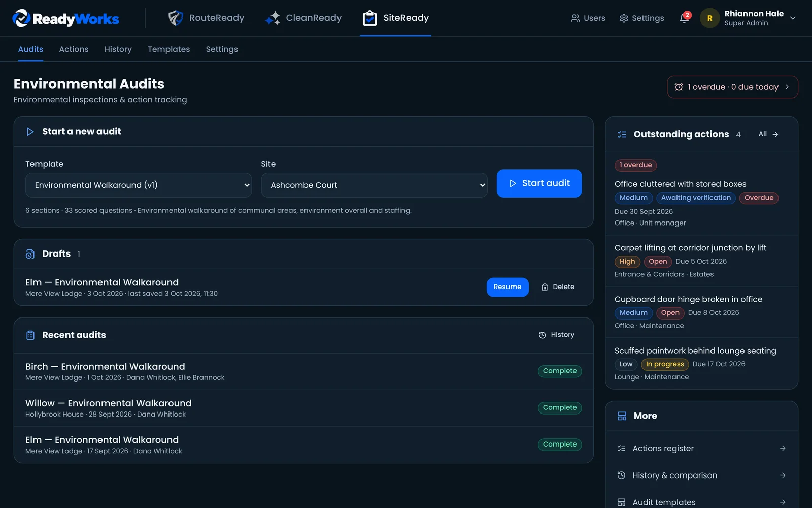Click the Audit templates icon
The image size is (812, 508).
pos(621,502)
